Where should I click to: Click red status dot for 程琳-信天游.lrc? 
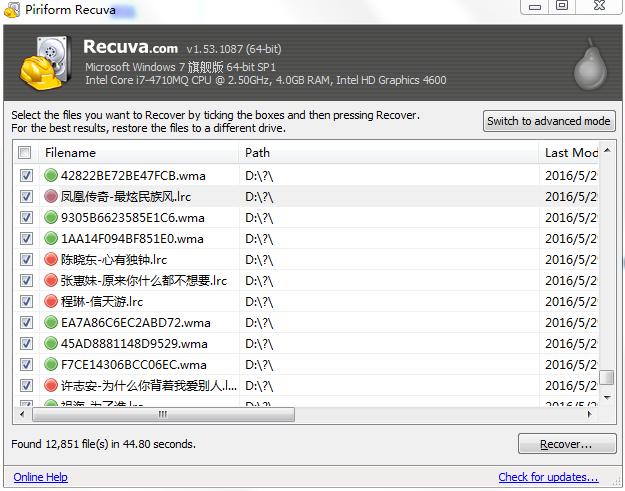click(51, 301)
